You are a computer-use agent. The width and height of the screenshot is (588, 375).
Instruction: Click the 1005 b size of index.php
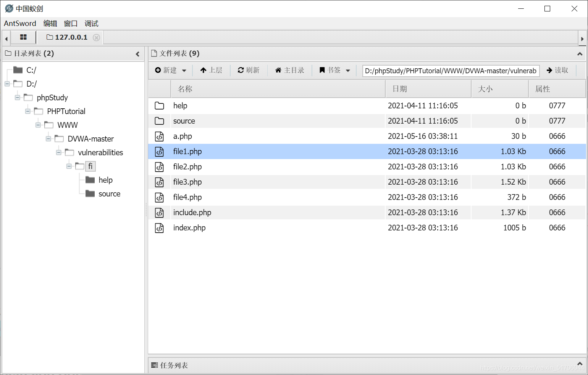515,228
